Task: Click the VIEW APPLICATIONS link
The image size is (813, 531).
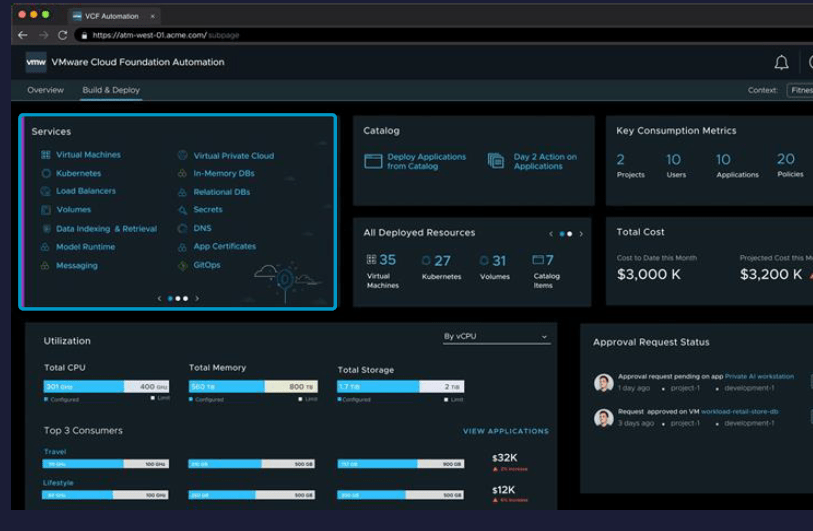Action: tap(505, 431)
